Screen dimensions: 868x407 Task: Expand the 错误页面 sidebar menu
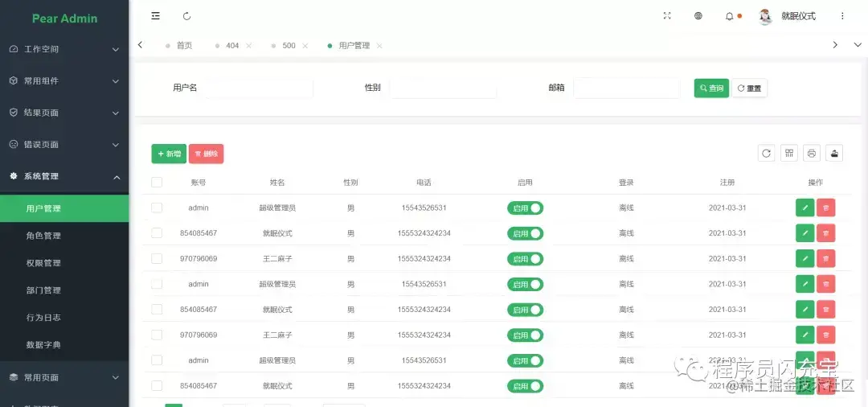pyautogui.click(x=64, y=145)
